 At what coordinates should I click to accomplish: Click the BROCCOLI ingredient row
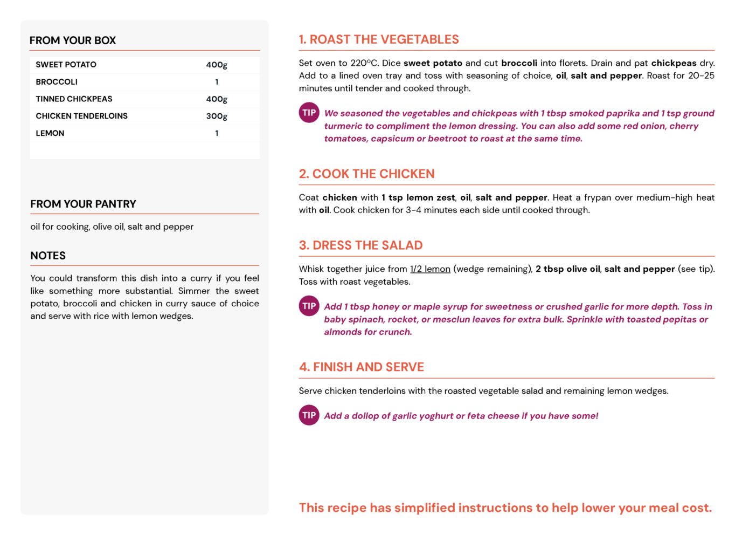[144, 82]
